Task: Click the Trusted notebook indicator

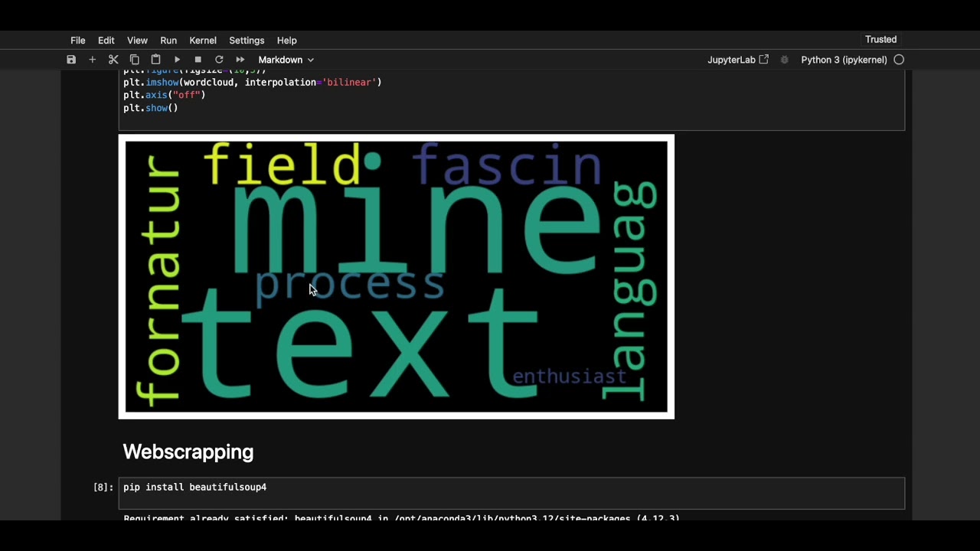Action: 880,40
